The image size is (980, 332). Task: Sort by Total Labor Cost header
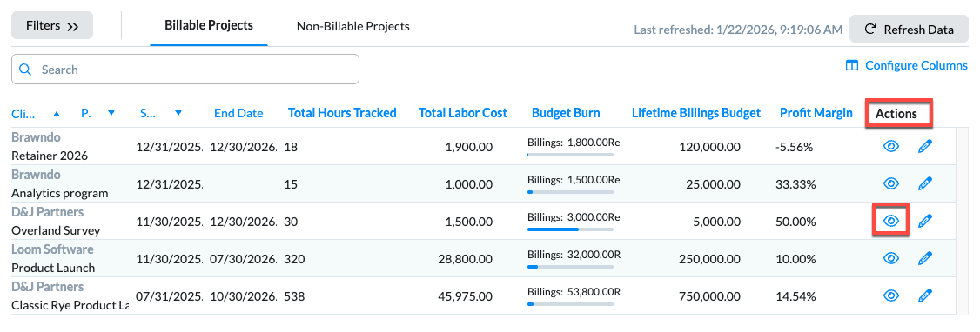[x=462, y=113]
